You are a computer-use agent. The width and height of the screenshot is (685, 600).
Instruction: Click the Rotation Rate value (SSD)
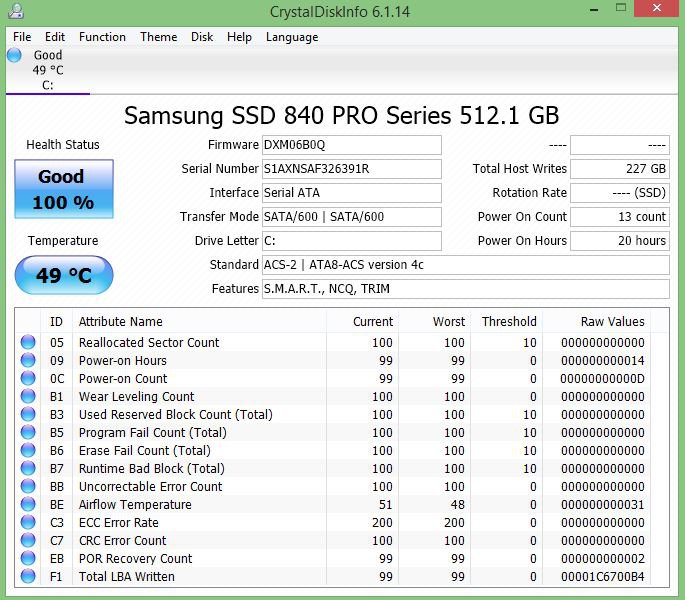[620, 193]
